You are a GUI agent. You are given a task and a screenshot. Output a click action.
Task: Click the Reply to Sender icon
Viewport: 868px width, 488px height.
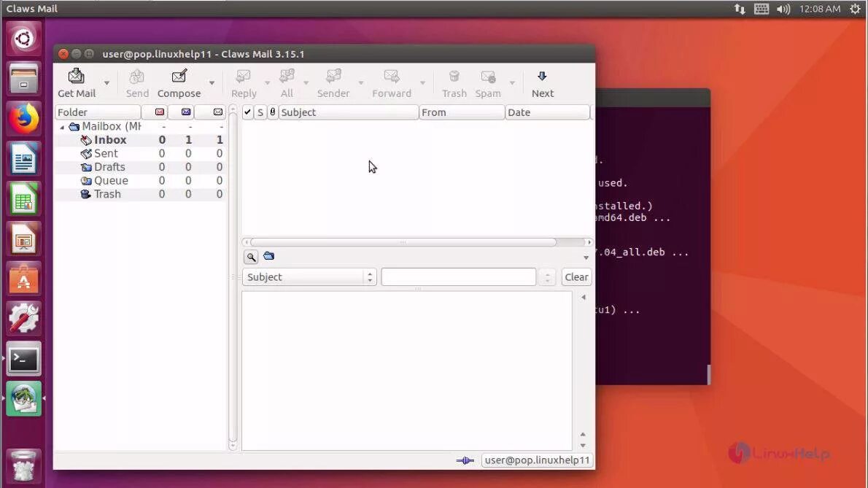(333, 83)
